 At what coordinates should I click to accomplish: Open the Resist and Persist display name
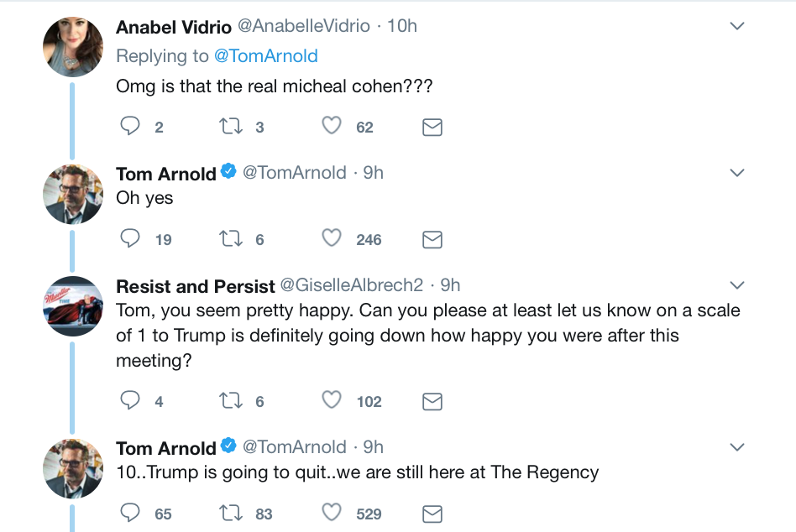coord(196,286)
